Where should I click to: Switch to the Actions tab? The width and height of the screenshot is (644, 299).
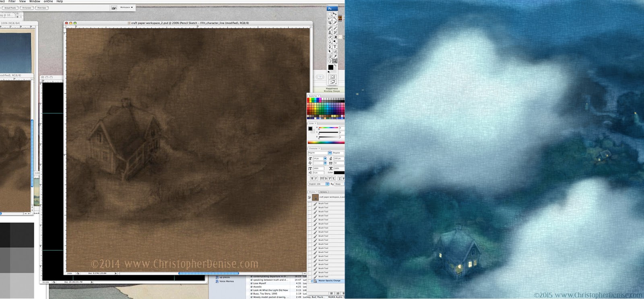(324, 192)
